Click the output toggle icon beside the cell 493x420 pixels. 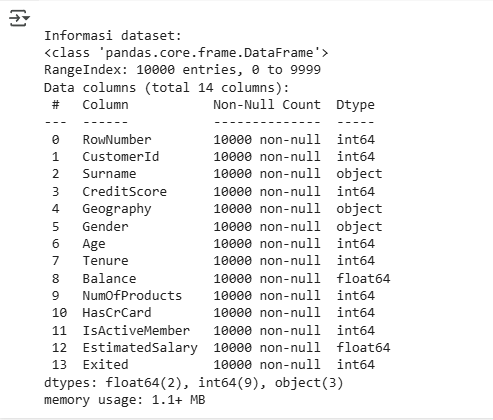tap(19, 18)
